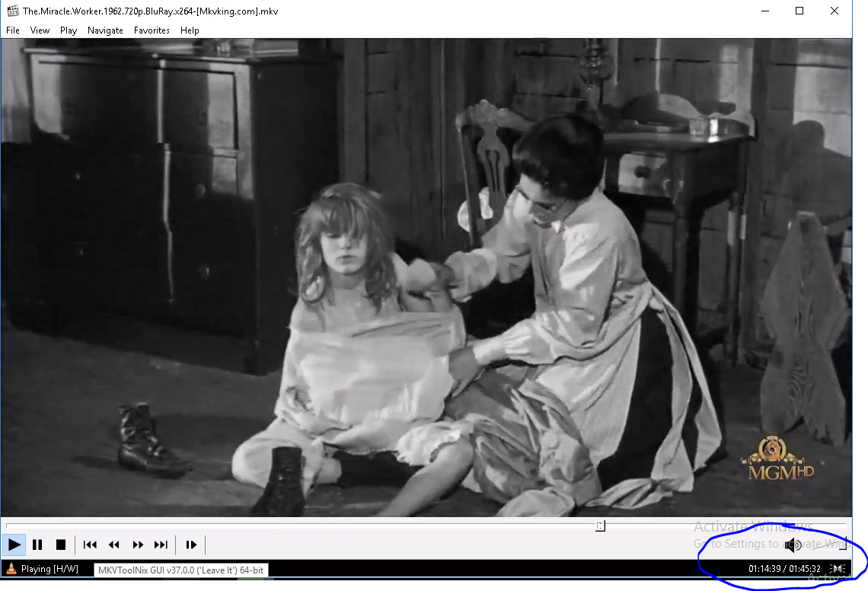Click the seek bar position thumb
Image resolution: width=868 pixels, height=591 pixels.
pyautogui.click(x=601, y=526)
